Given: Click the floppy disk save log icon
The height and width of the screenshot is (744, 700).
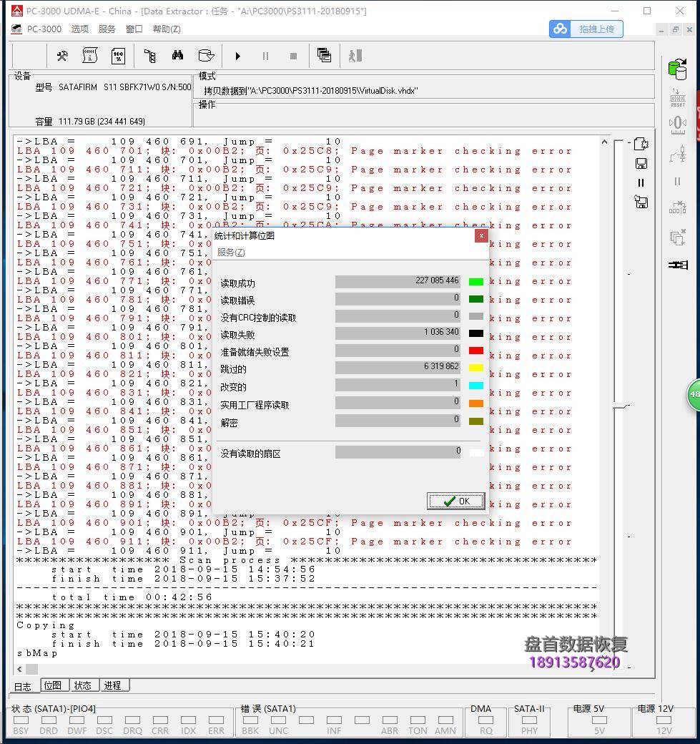Looking at the screenshot, I should click(641, 164).
